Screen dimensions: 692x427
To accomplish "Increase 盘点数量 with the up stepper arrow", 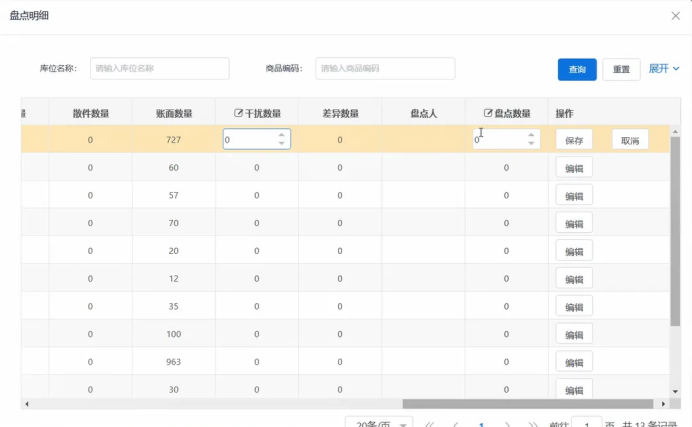I will [x=531, y=135].
